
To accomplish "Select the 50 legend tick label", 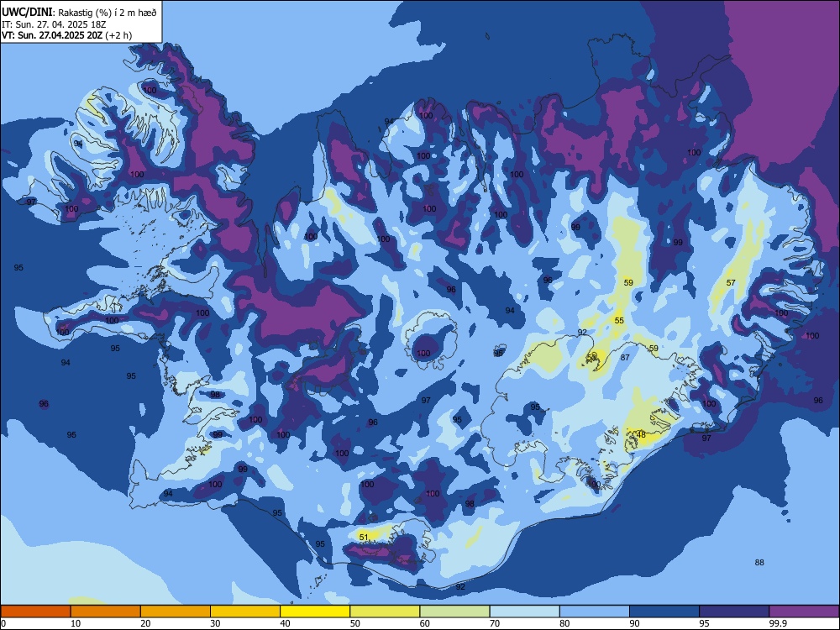I will [355, 623].
